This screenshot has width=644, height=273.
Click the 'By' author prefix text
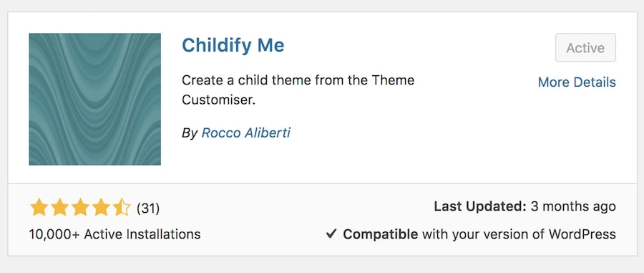[190, 133]
